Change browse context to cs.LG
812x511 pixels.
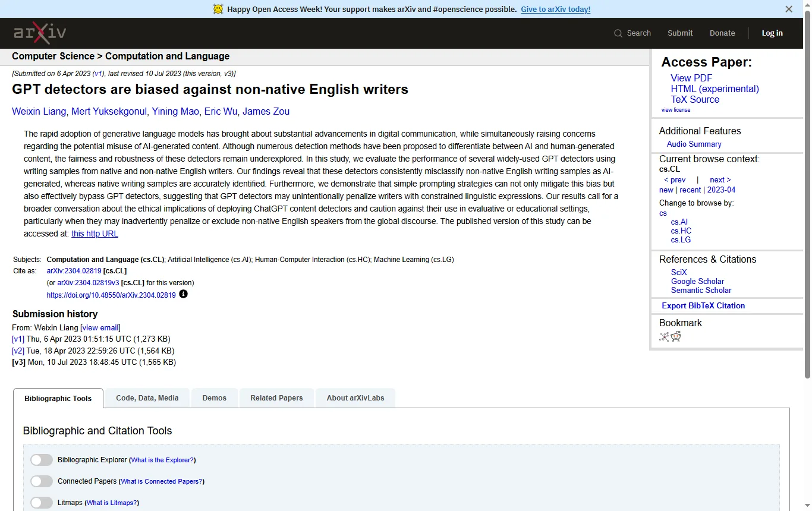tap(681, 240)
